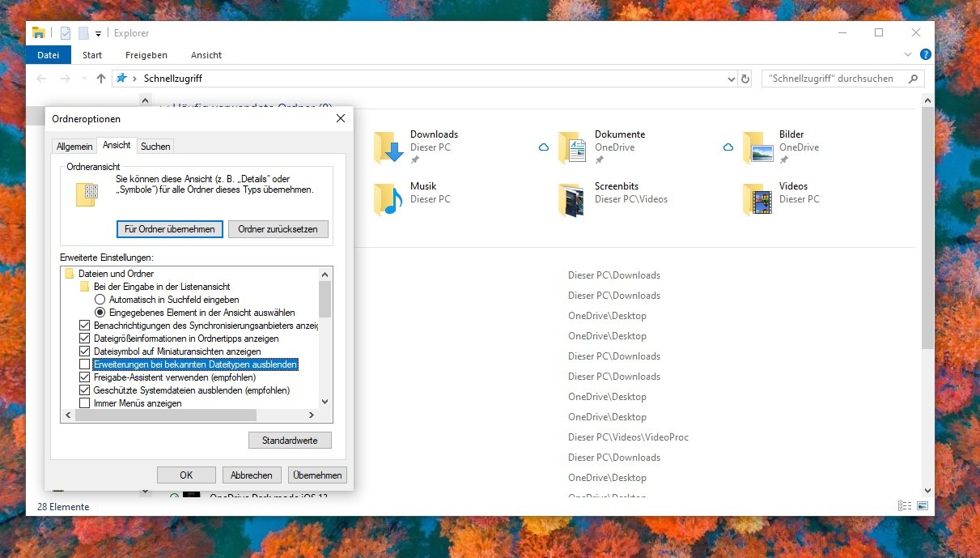Open the Videos folder icon
Viewport: 980px width, 558px height.
click(x=757, y=198)
